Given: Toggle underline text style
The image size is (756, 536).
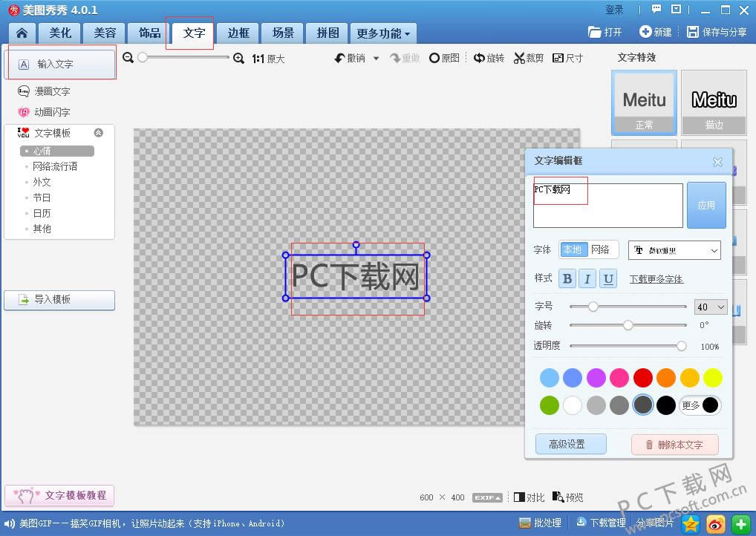Looking at the screenshot, I should (x=608, y=278).
